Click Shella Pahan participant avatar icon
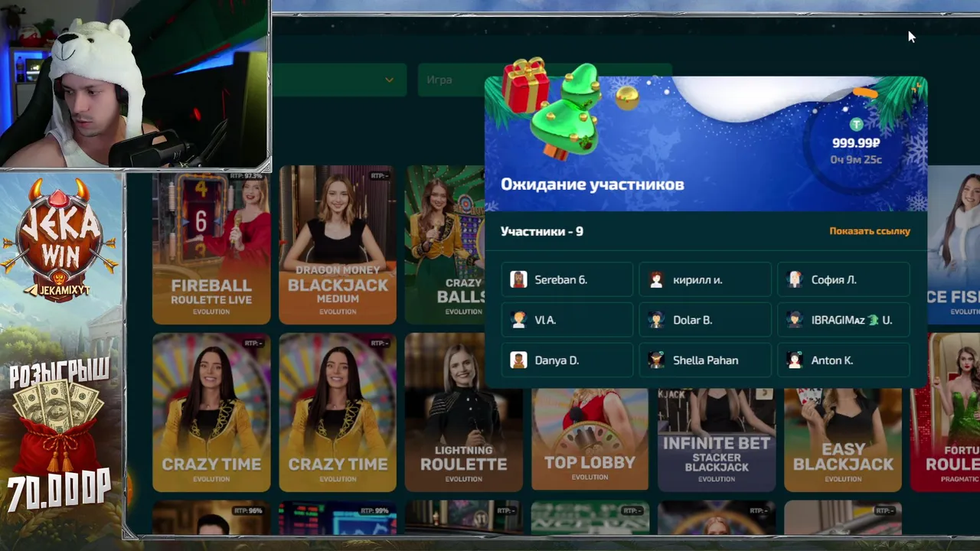The image size is (980, 551). point(656,360)
